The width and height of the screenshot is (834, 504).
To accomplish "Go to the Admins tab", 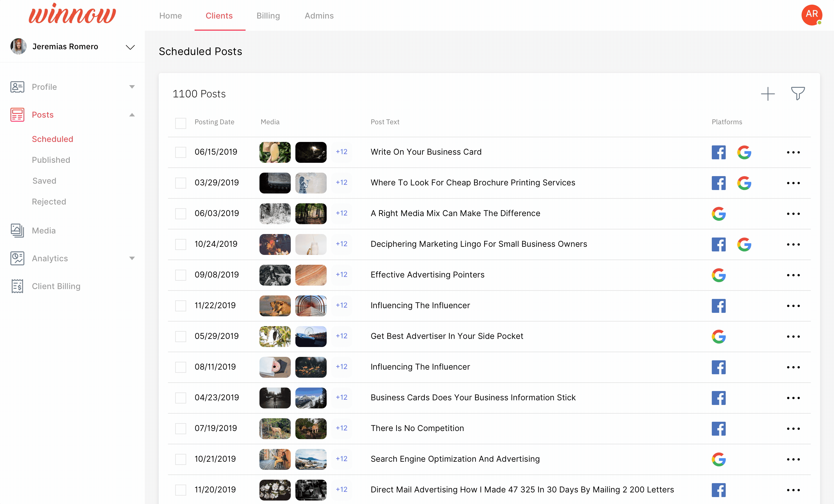I will [319, 16].
